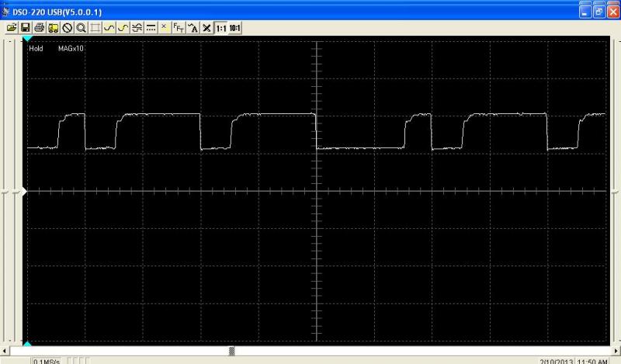Click the scrollbar right arrow
Image resolution: width=621 pixels, height=364 pixels.
[616, 351]
